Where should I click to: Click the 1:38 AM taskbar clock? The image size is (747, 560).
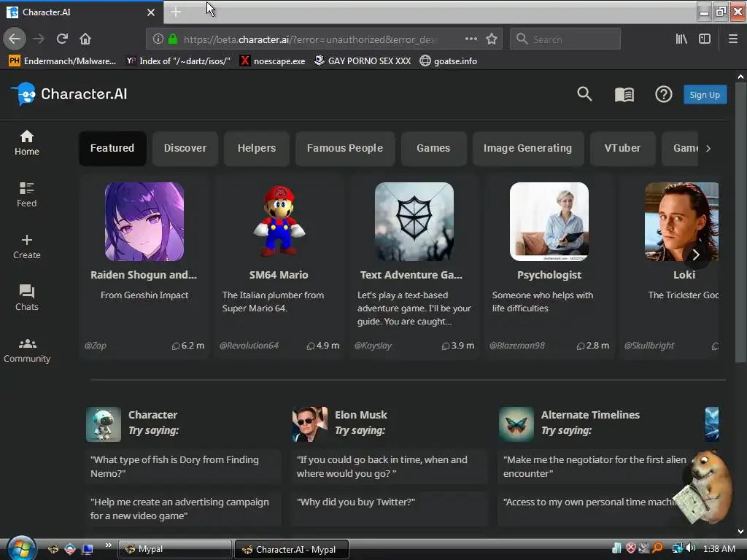pyautogui.click(x=719, y=548)
